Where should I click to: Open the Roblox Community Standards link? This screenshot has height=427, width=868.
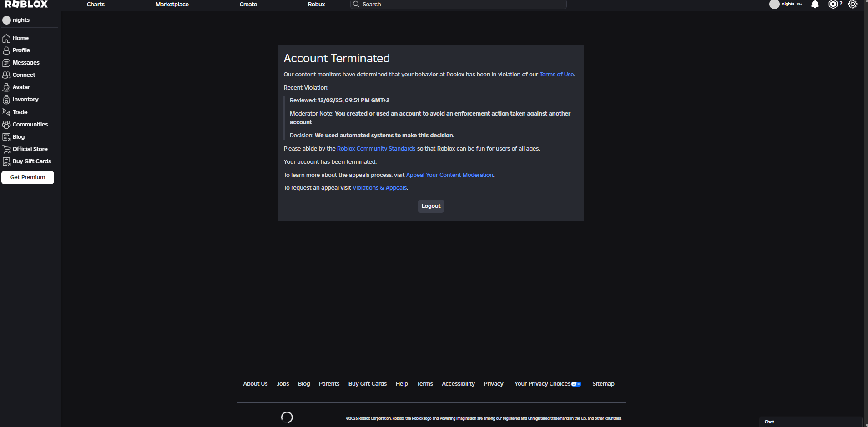point(376,149)
